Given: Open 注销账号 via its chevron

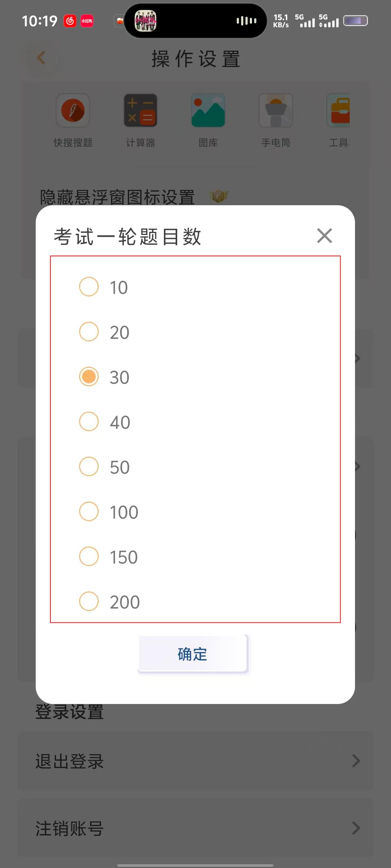Looking at the screenshot, I should pyautogui.click(x=356, y=828).
